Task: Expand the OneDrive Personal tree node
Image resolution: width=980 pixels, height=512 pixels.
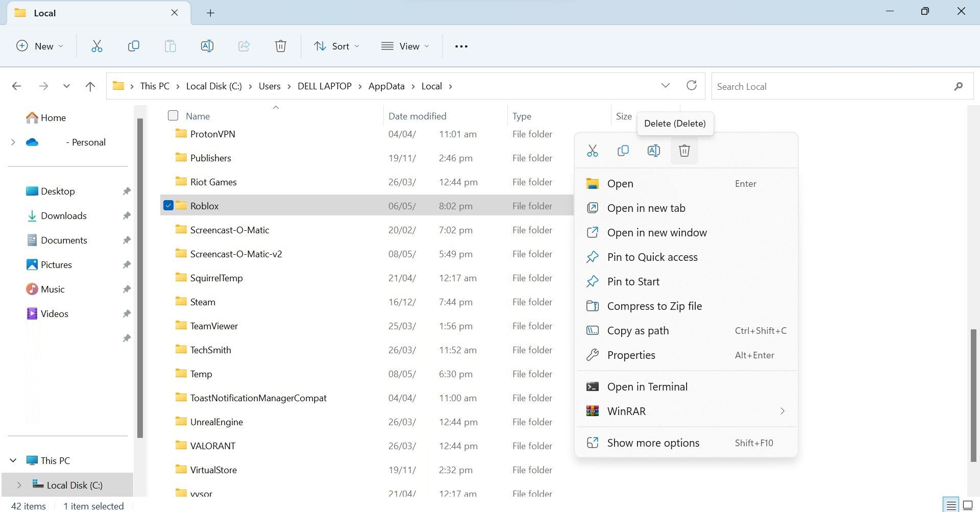Action: [x=13, y=142]
